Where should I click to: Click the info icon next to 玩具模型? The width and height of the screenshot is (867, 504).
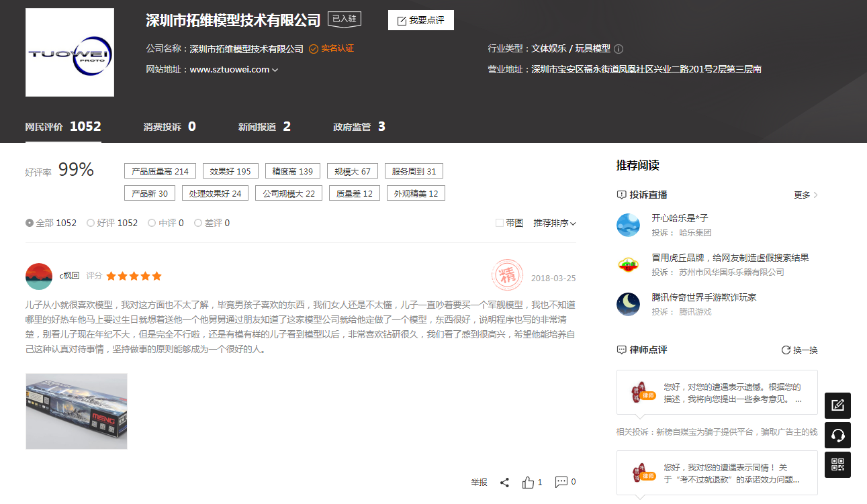pos(618,48)
